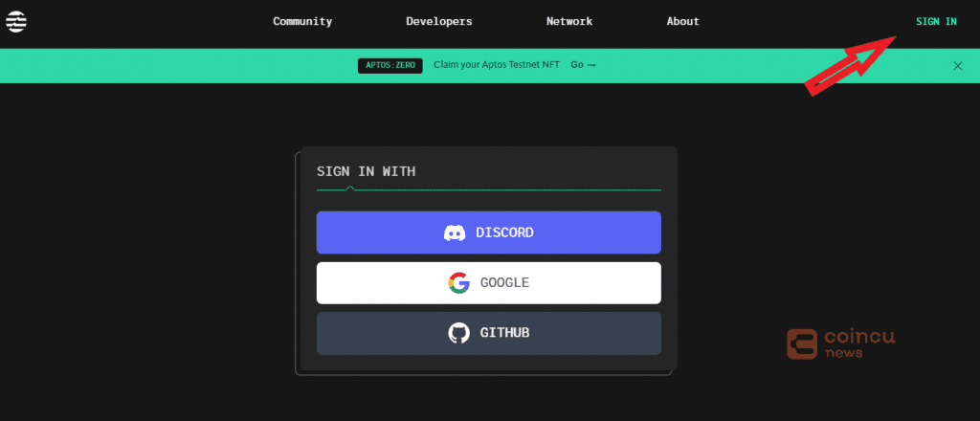980x421 pixels.
Task: Click the APTOS:ZERO badge
Action: tap(390, 66)
